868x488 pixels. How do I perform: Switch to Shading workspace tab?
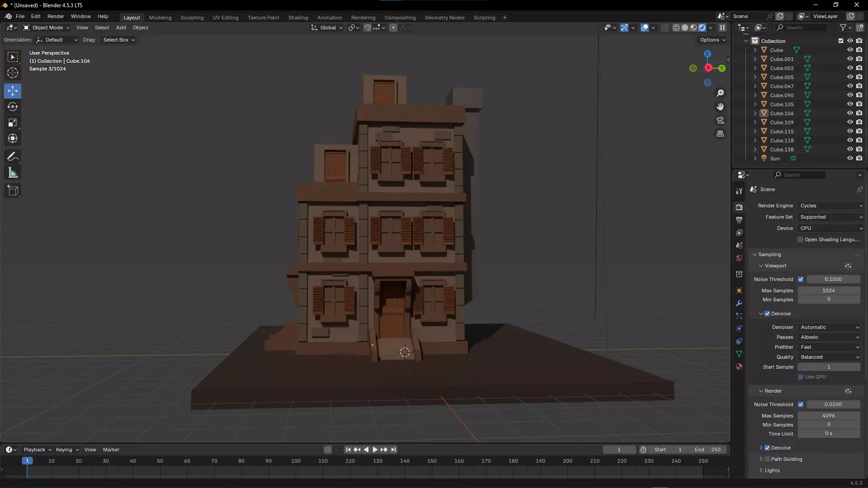298,18
